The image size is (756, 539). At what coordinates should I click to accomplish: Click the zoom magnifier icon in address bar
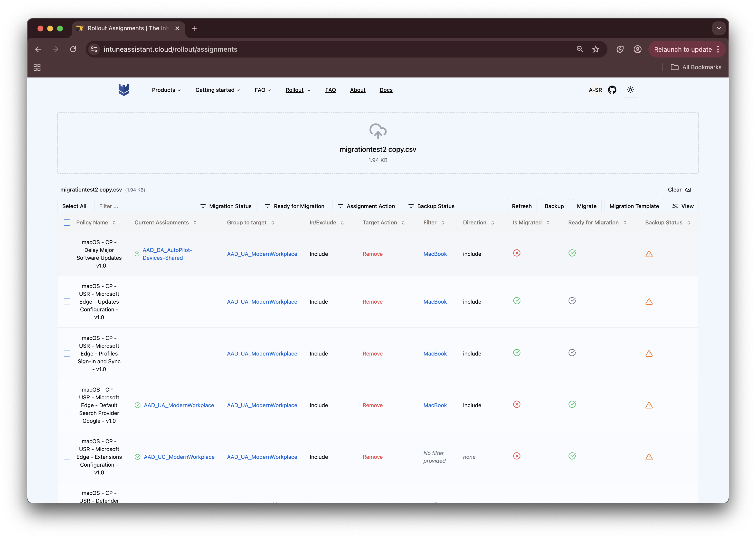coord(580,49)
